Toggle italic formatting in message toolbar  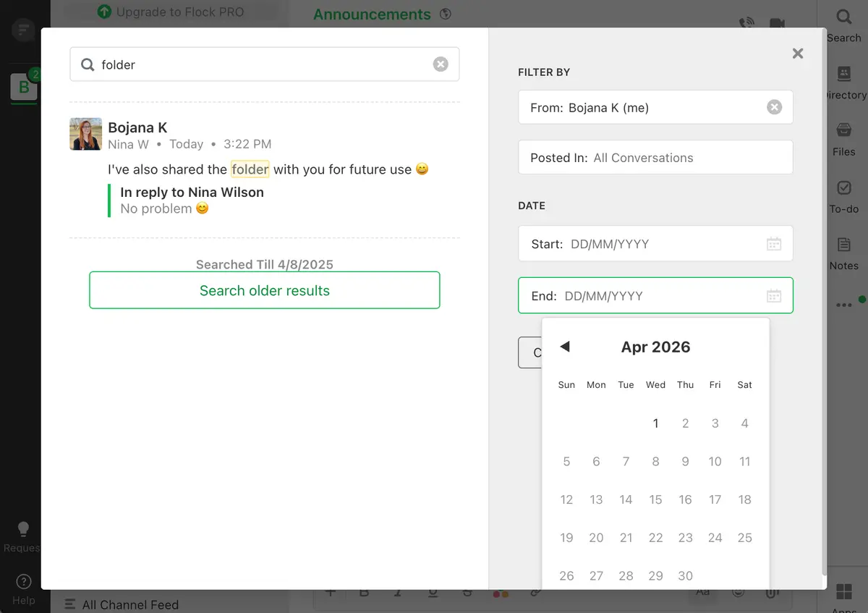point(398,591)
